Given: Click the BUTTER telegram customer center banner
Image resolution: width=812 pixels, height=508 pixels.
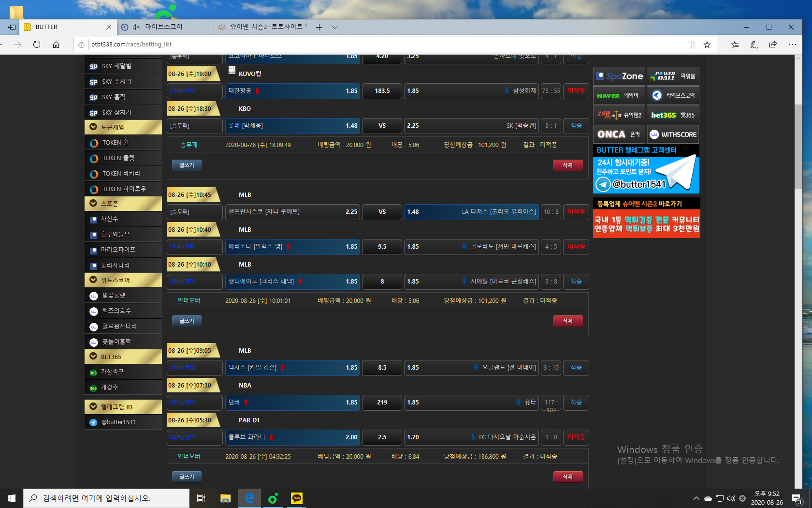Looking at the screenshot, I should (646, 169).
